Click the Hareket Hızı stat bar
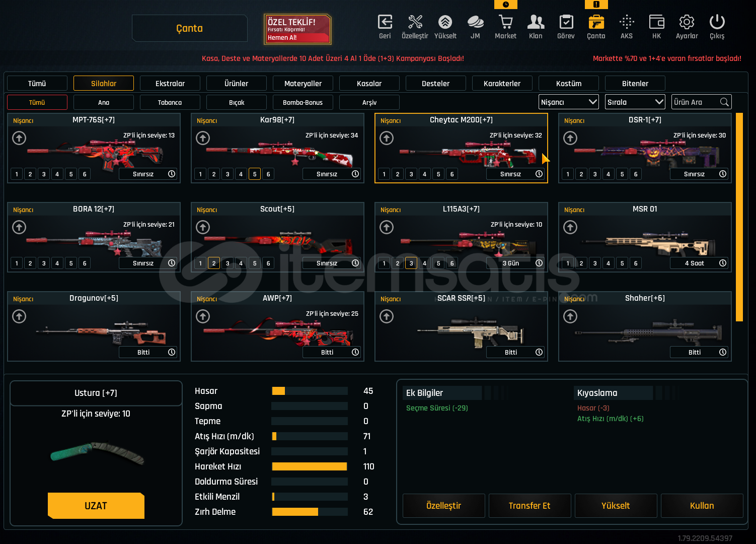Image resolution: width=756 pixels, height=544 pixels. pyautogui.click(x=310, y=466)
